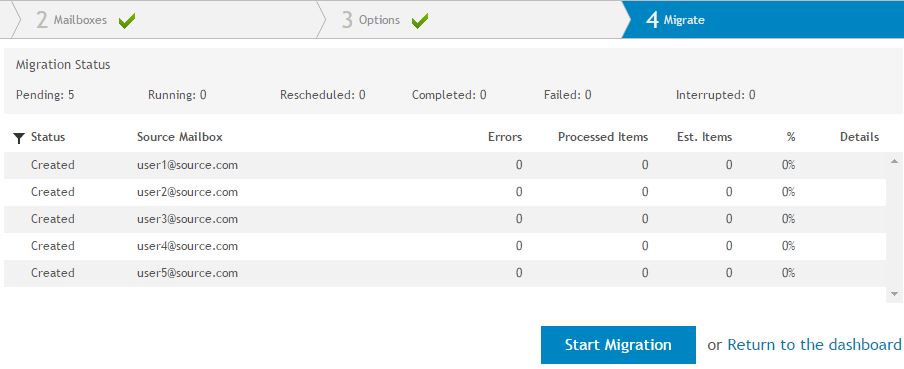This screenshot has width=904, height=369.
Task: Click Created status for user3@source.com
Action: click(x=52, y=219)
